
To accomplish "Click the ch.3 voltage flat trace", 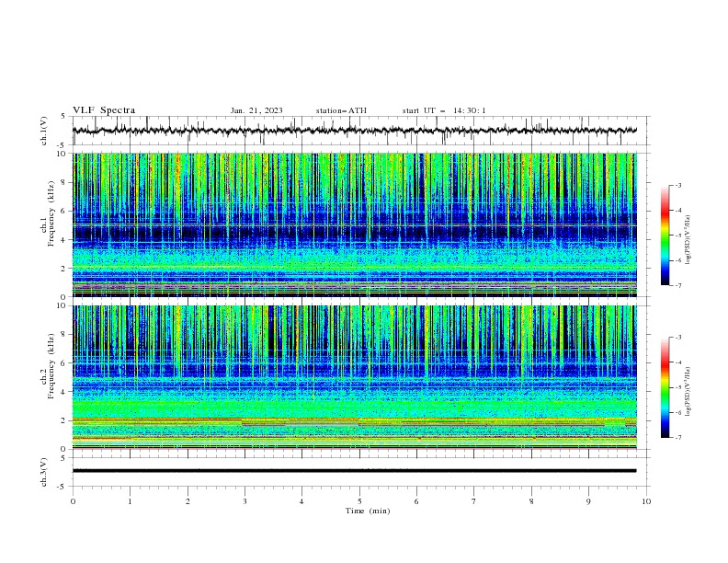I will (354, 471).
